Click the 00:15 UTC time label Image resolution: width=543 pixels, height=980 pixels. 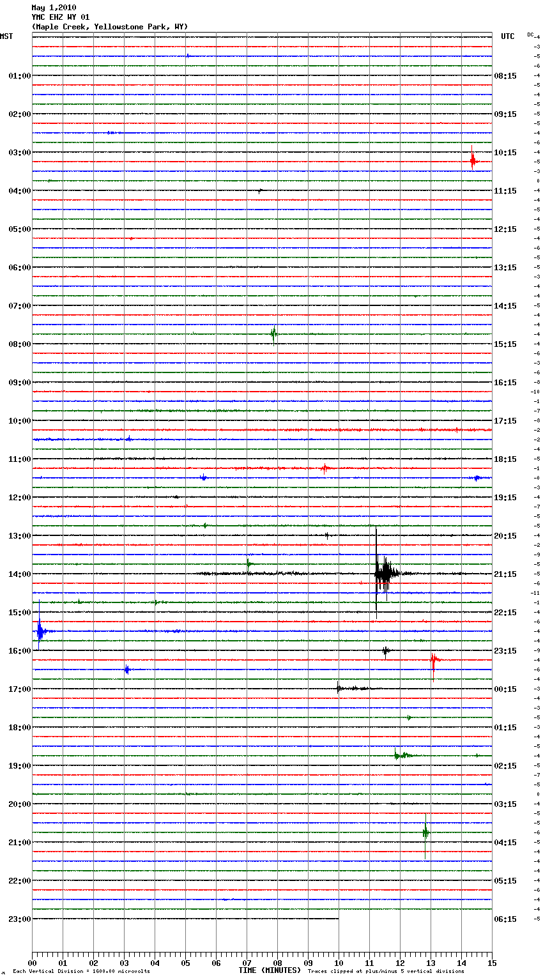[x=505, y=689]
